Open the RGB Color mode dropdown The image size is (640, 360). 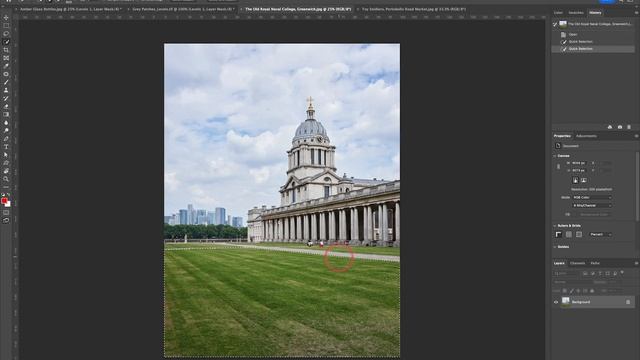(592, 198)
